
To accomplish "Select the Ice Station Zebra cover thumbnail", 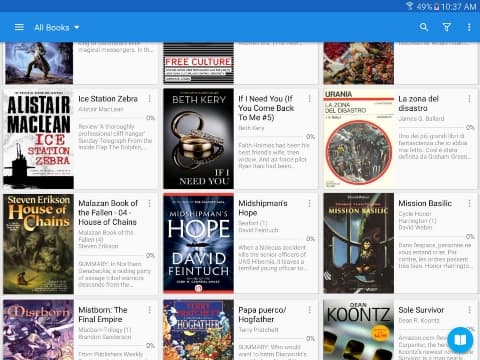I will [38, 139].
